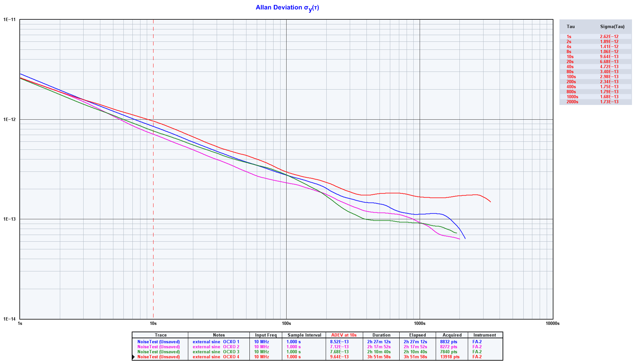636x364 pixels.
Task: Click the acquired count 13918 pts
Action: point(450,357)
